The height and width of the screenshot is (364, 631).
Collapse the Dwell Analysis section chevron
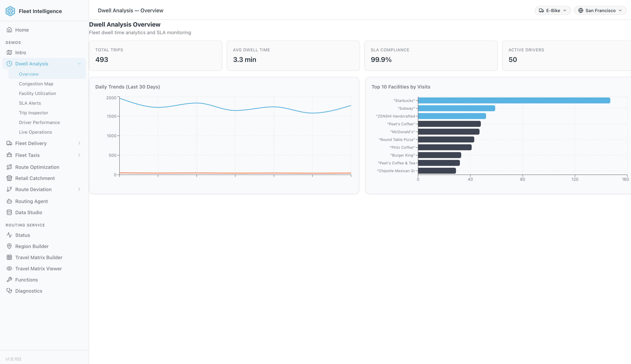(x=80, y=64)
